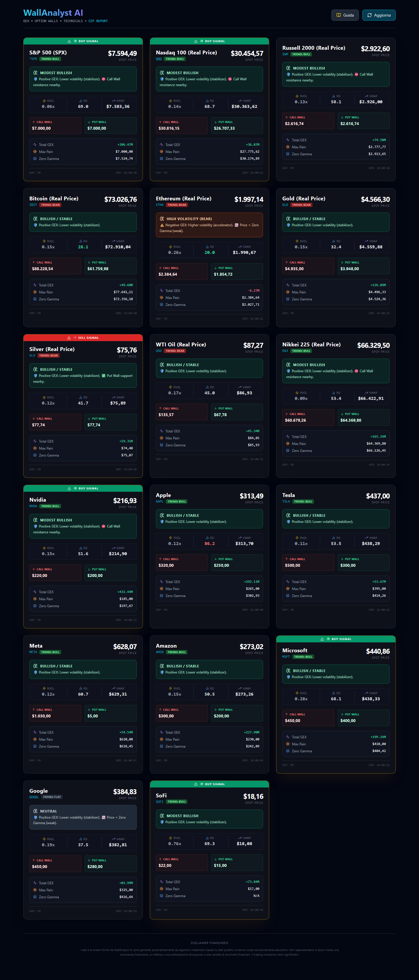Click the Aggiorna refresh button
Screen dimensions: 419x980
379,15
